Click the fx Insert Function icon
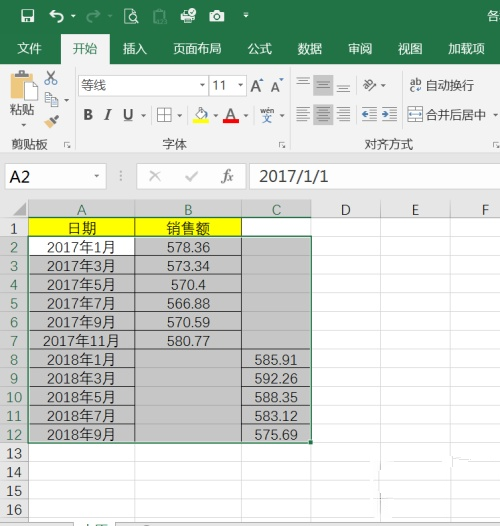The width and height of the screenshot is (500, 526). point(227,176)
